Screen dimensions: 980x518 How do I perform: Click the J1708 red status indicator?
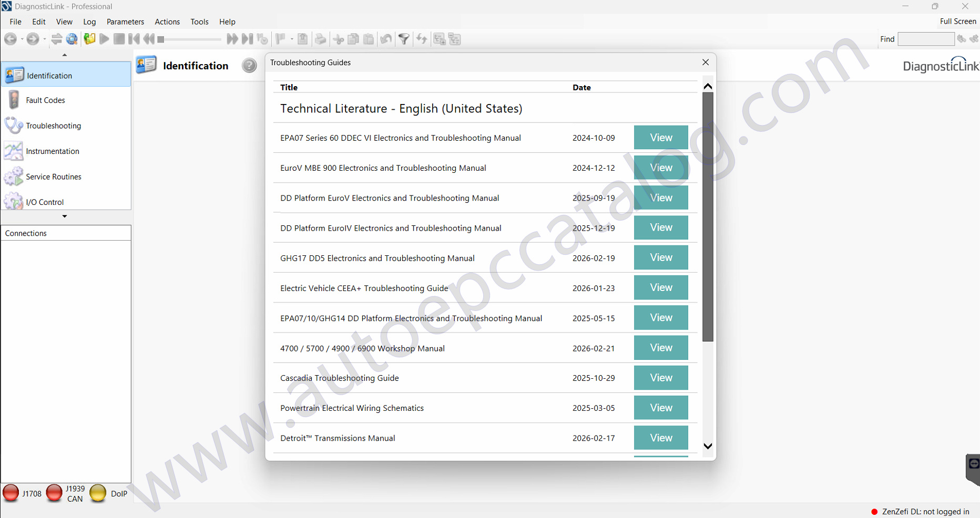11,493
